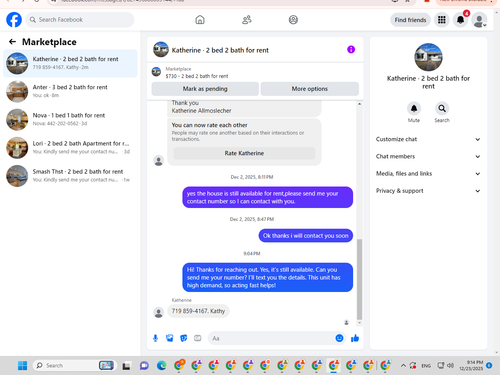Send a thumbs-up like
Image resolution: width=500 pixels, height=375 pixels.
point(355,338)
